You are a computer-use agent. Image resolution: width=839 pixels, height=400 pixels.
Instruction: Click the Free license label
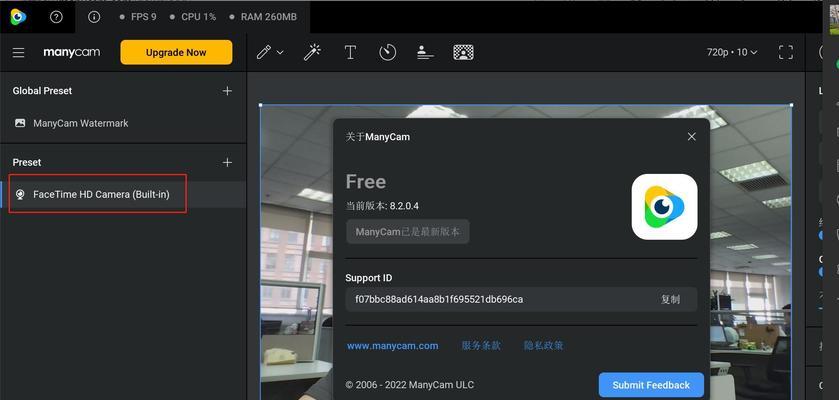point(366,182)
